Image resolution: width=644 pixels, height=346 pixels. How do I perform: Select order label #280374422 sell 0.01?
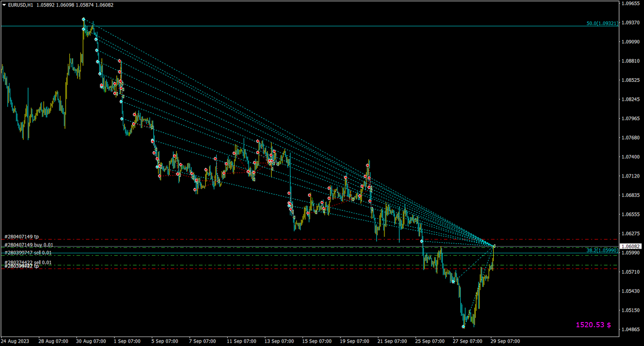click(x=28, y=262)
